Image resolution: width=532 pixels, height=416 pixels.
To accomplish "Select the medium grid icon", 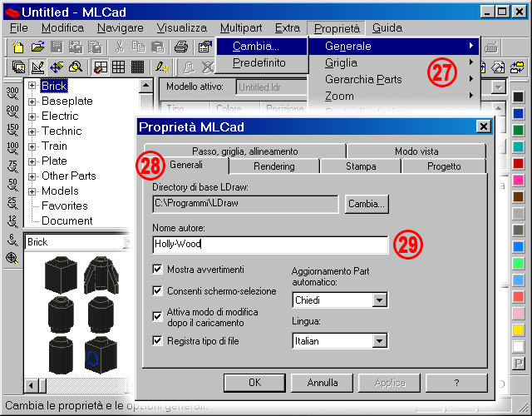I will [x=118, y=67].
